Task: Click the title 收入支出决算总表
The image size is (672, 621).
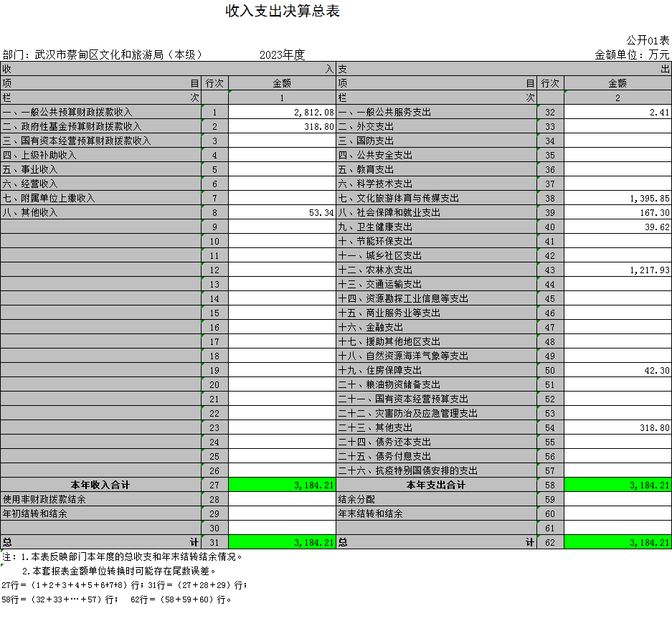Action: tap(283, 11)
